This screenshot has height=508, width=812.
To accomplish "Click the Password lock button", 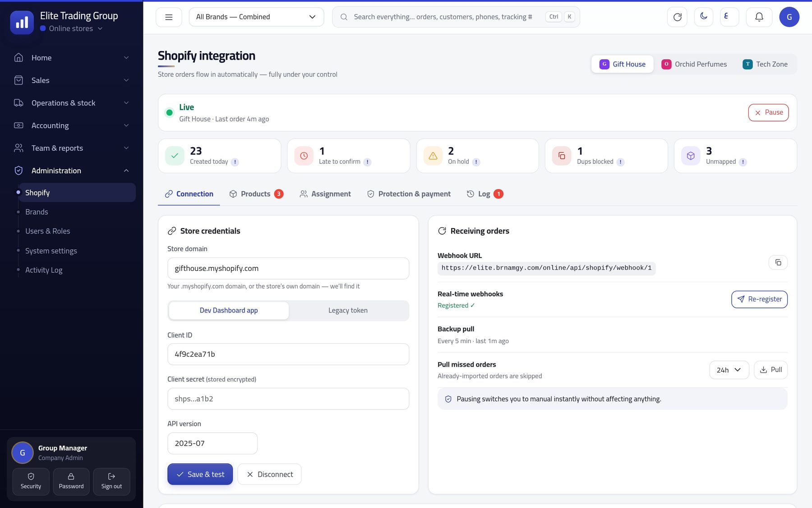I will tap(71, 481).
